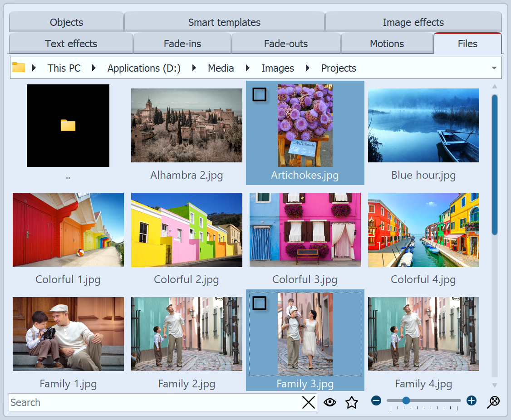The width and height of the screenshot is (511, 420).
Task: Clear the search box with the X icon
Action: click(x=308, y=402)
